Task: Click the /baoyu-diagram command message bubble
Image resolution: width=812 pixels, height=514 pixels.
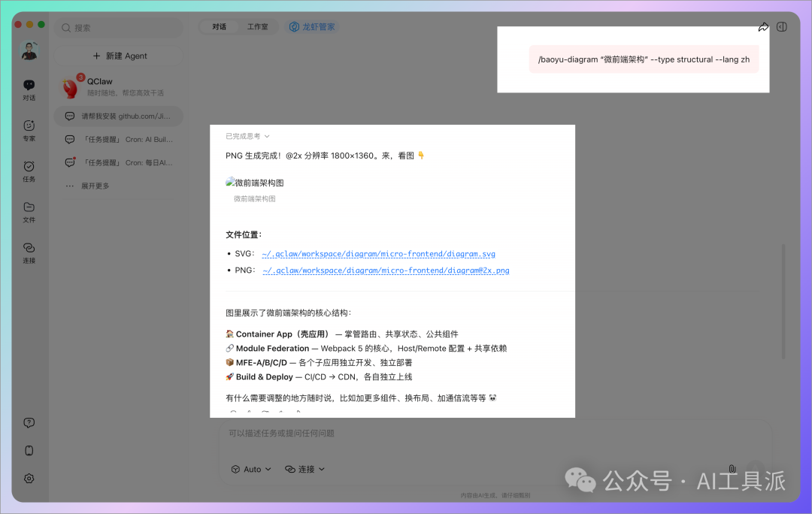Action: tap(644, 59)
